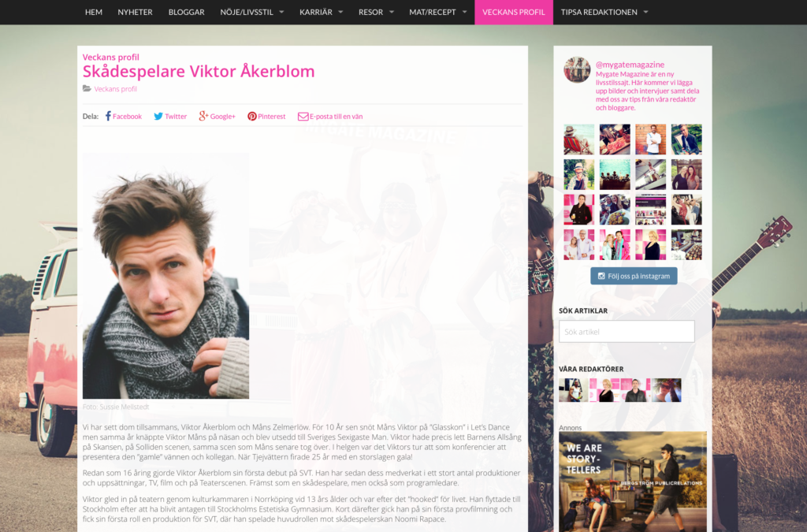Select the Veckans Profil menu tab
The image size is (807, 532).
514,12
